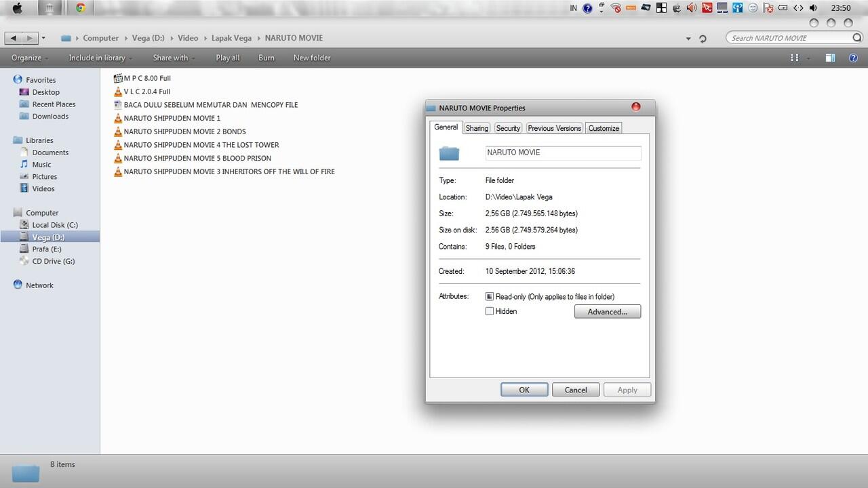Click the change view icon in toolbar

(794, 58)
